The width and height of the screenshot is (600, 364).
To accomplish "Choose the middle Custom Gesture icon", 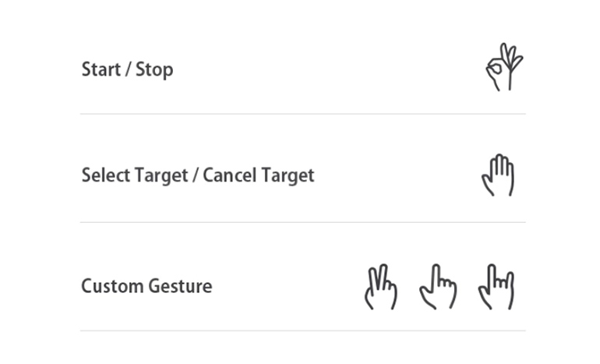I will pos(438,286).
